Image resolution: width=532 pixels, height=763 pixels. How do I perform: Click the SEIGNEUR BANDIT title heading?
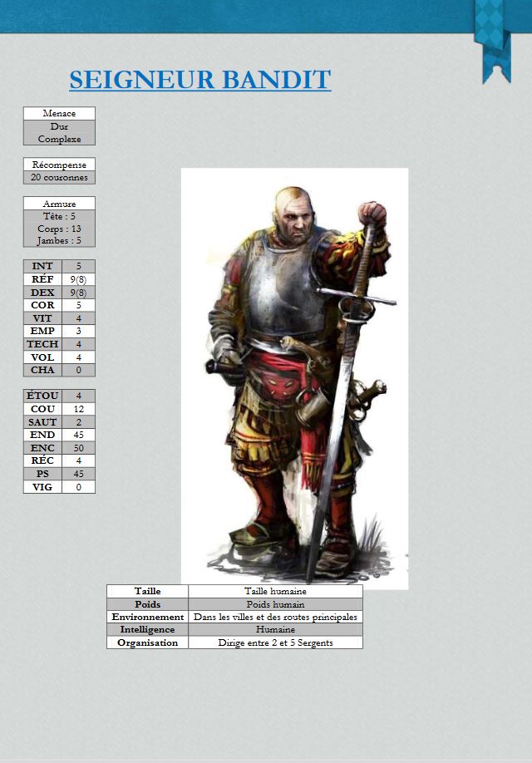200,79
